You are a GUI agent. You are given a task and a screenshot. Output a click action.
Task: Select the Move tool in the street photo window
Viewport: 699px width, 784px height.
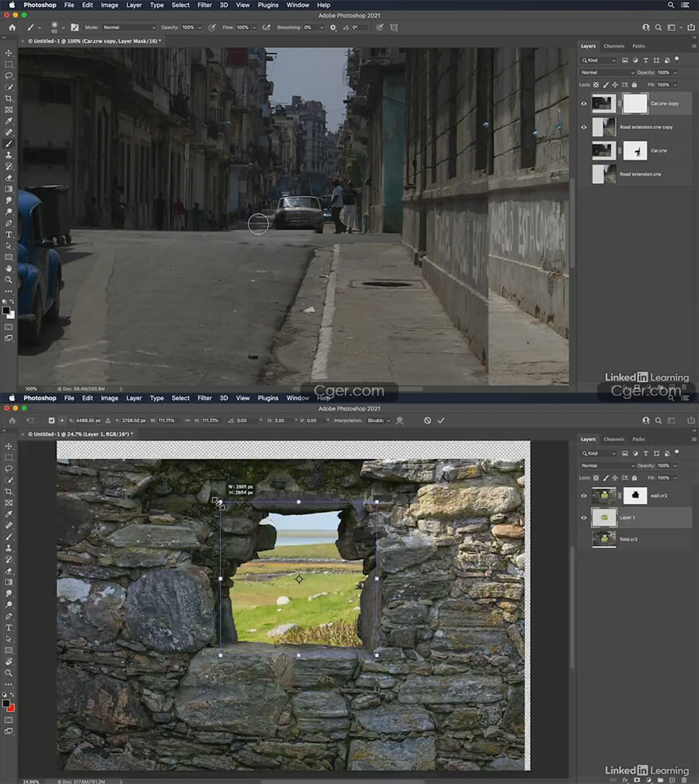click(9, 53)
